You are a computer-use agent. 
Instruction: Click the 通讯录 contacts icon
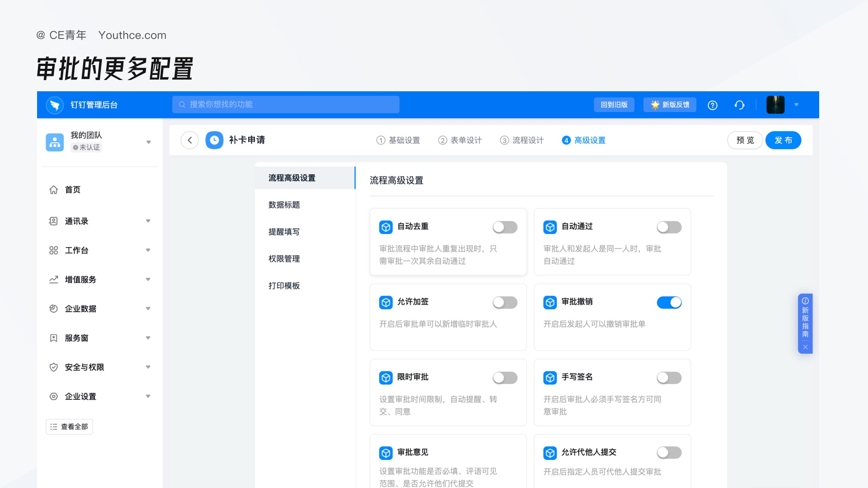click(53, 221)
